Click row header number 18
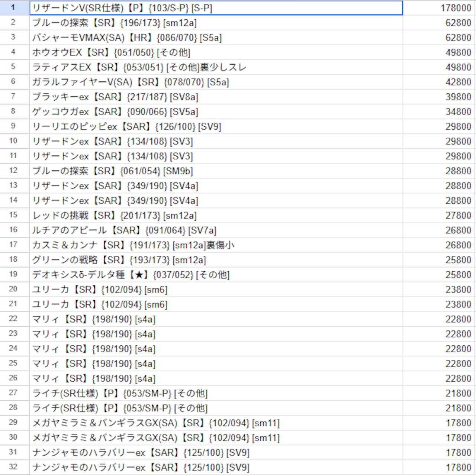 click(15, 260)
